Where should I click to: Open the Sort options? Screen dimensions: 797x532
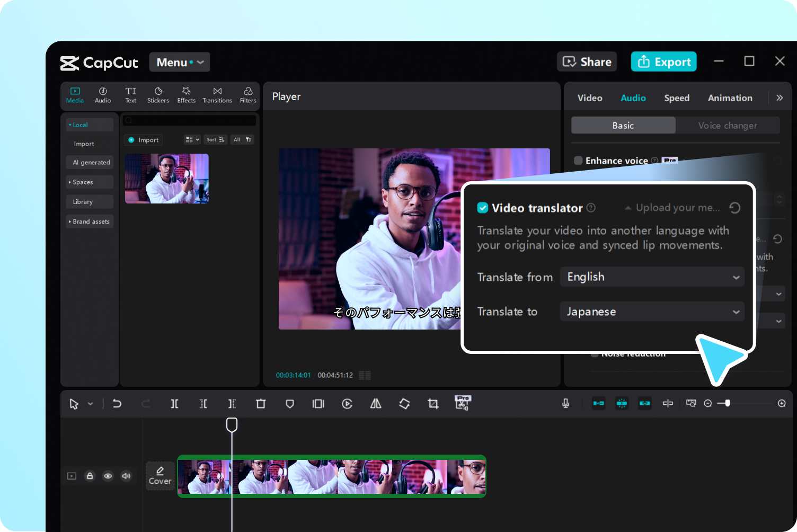pos(216,139)
